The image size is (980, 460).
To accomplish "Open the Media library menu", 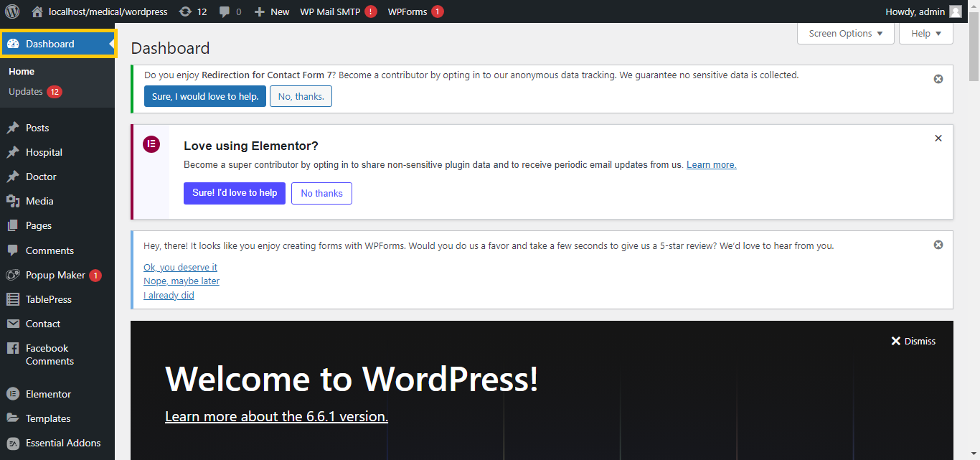I will click(x=39, y=201).
